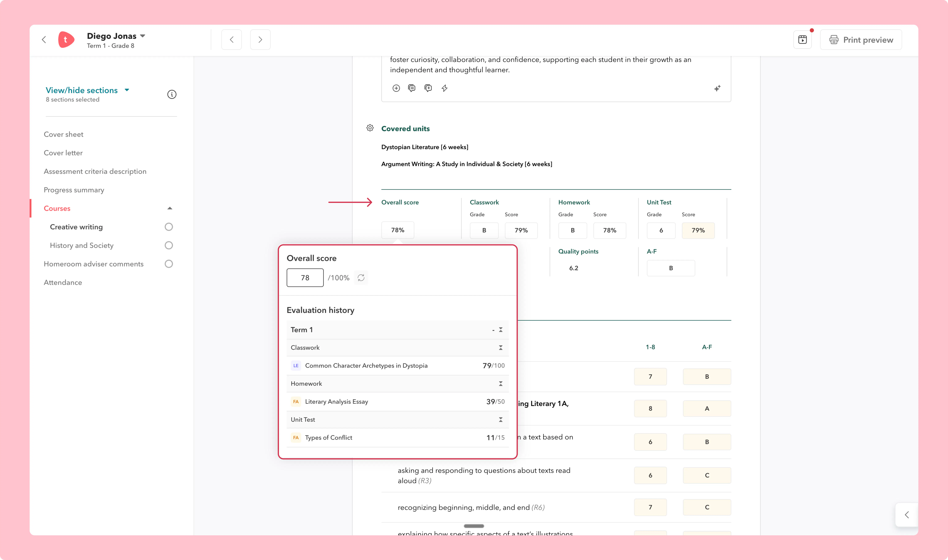The width and height of the screenshot is (948, 560).
Task: Collapse the Courses section caret
Action: 170,208
